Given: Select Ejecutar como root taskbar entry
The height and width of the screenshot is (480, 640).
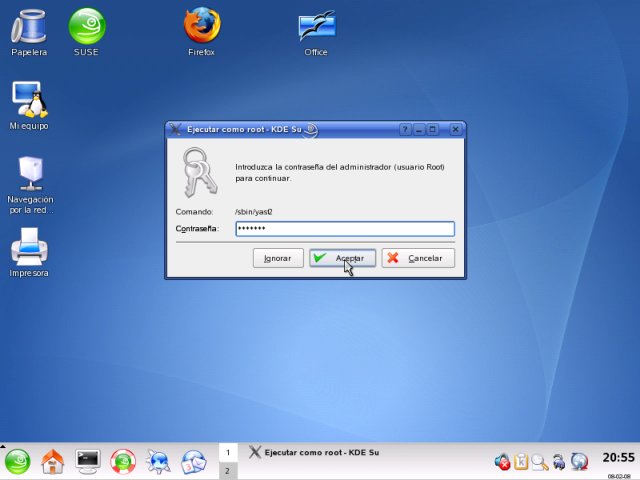Looking at the screenshot, I should [x=314, y=452].
